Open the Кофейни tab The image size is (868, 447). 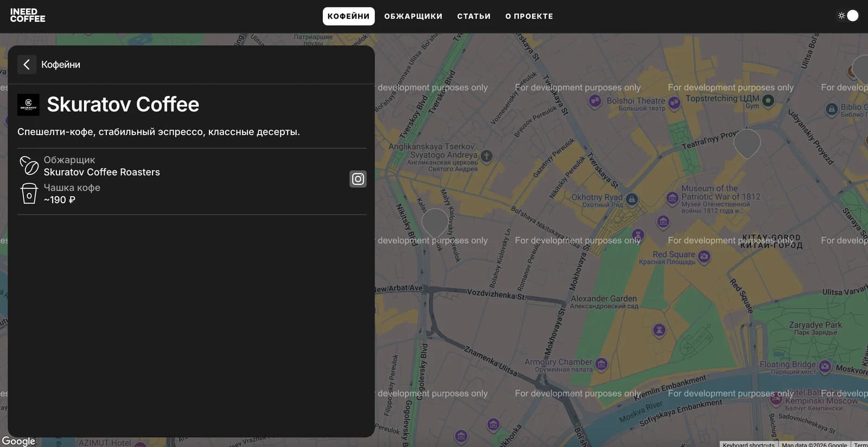coord(348,16)
